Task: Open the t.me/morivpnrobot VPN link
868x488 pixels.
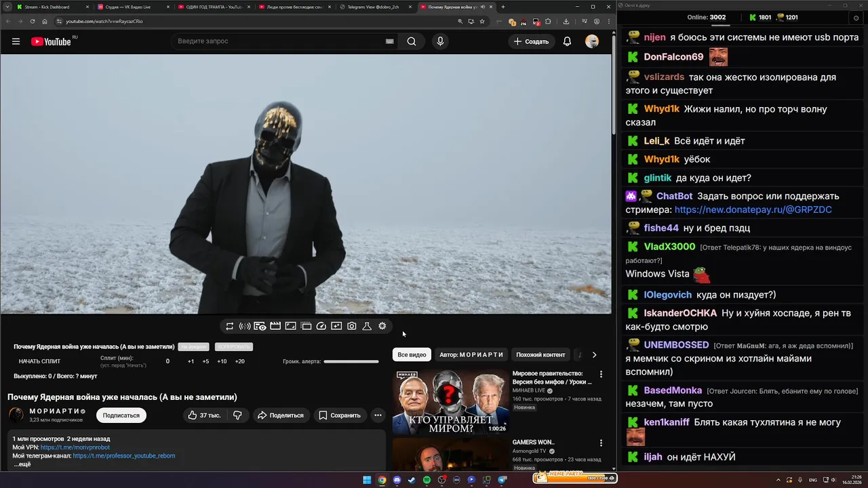Action: (75, 447)
